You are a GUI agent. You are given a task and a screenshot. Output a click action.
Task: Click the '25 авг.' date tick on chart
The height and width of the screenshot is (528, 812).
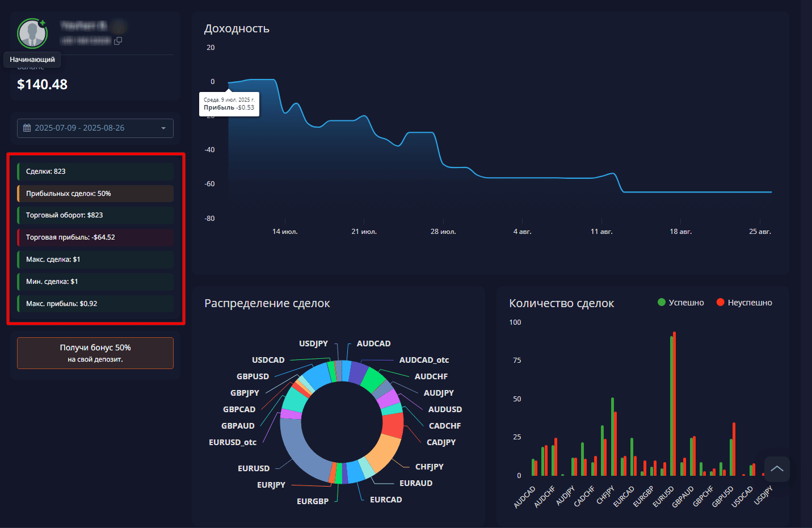(760, 232)
